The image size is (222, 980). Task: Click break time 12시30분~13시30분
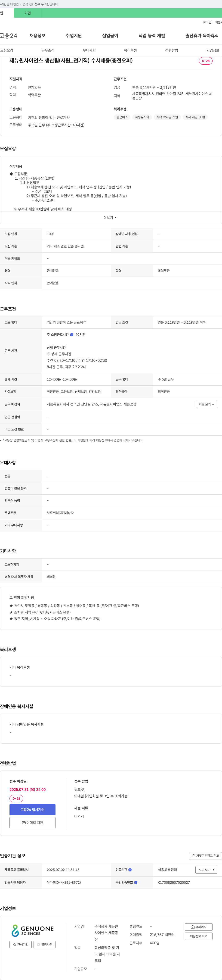tap(62, 379)
